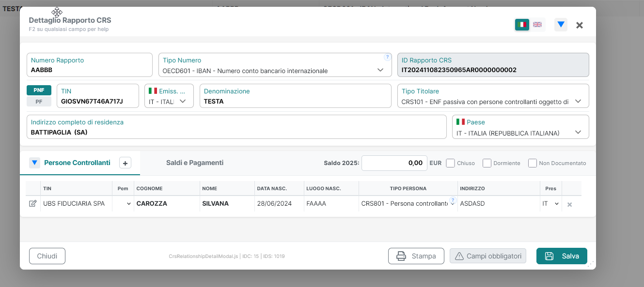Select the PF holder type

coord(39,102)
